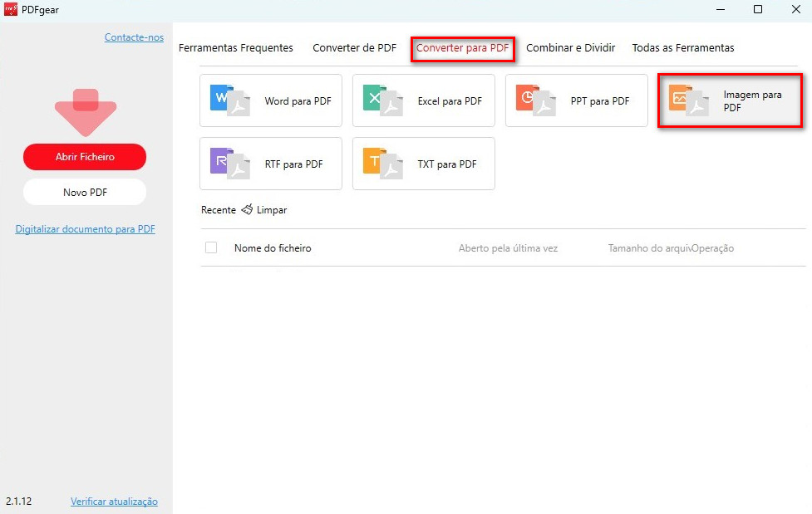Open the Converter de PDF tab
The width and height of the screenshot is (812, 514).
tap(354, 47)
